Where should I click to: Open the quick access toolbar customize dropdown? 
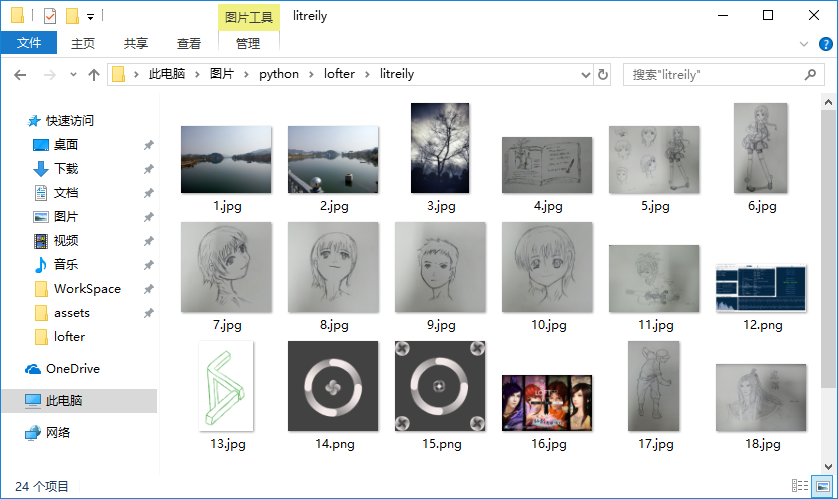[x=90, y=17]
